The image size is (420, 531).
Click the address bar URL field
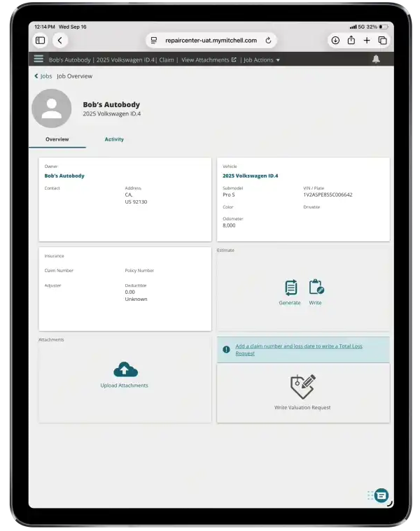point(211,41)
